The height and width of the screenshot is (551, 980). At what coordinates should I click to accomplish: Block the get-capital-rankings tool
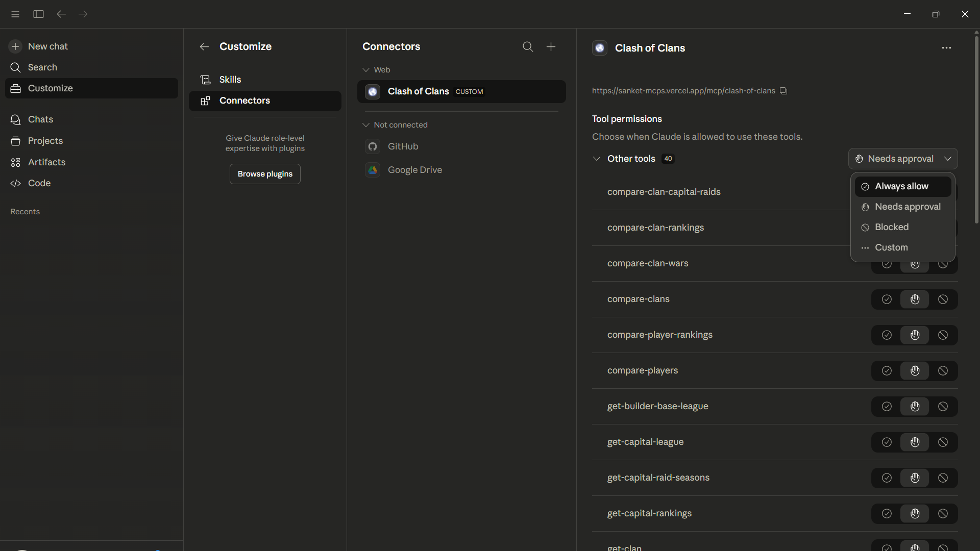[x=943, y=514]
